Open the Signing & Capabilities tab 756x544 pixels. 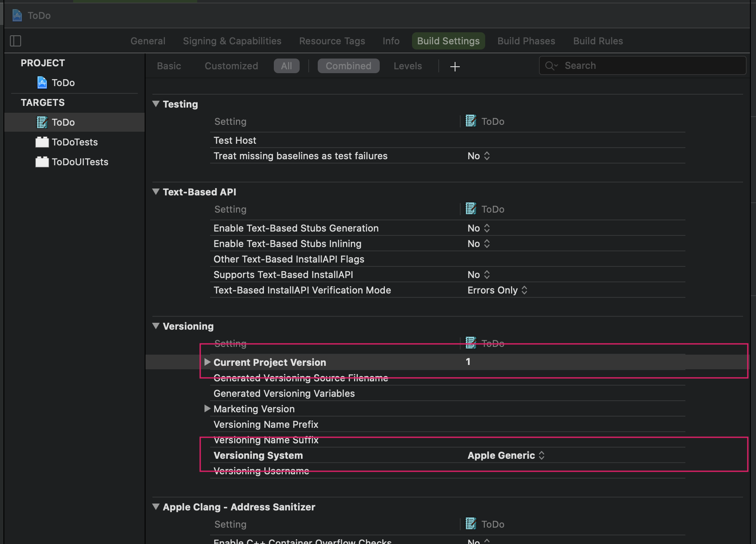232,41
